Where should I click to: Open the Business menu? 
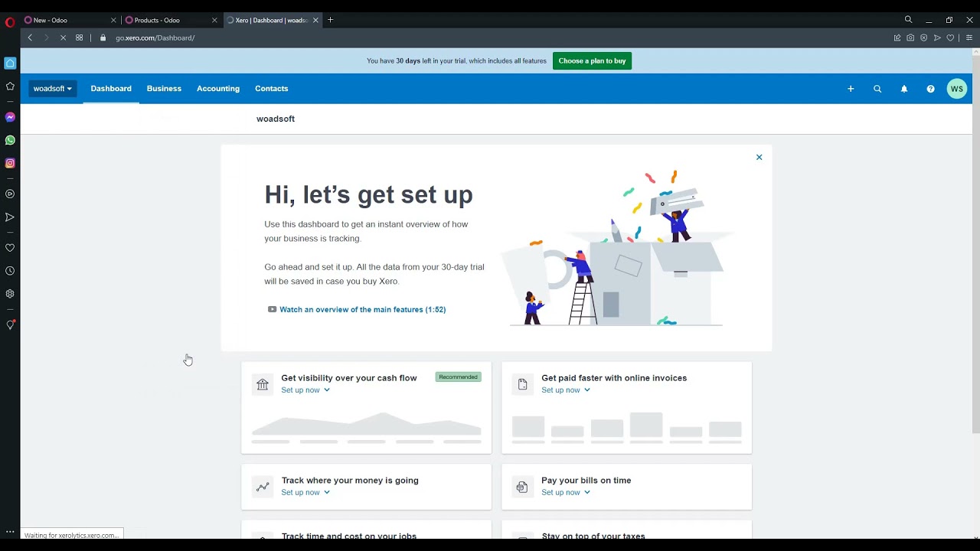[x=164, y=89]
